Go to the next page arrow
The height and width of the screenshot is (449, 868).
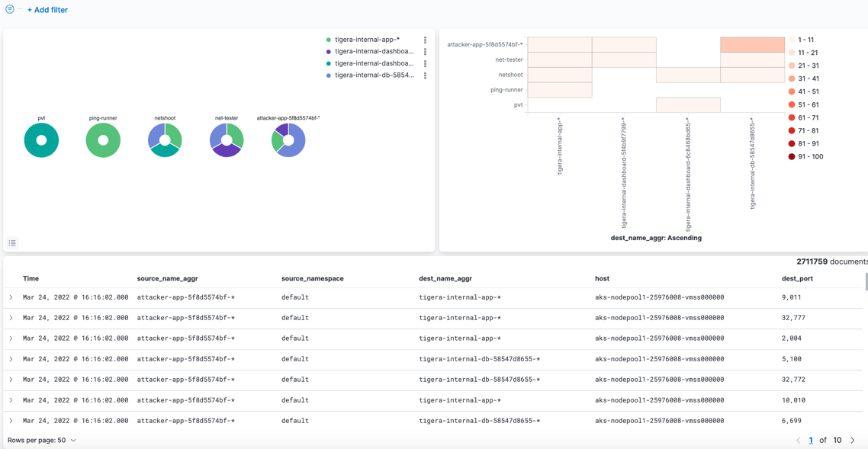pos(853,440)
